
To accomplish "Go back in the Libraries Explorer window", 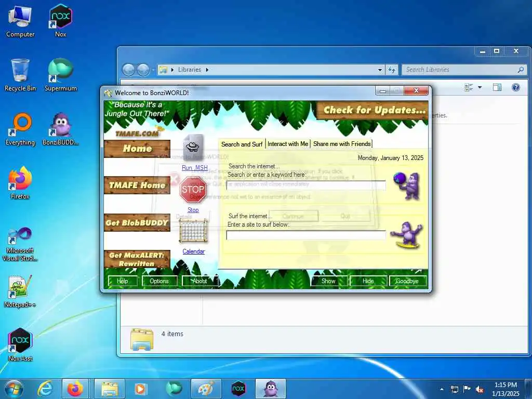I will pyautogui.click(x=128, y=70).
